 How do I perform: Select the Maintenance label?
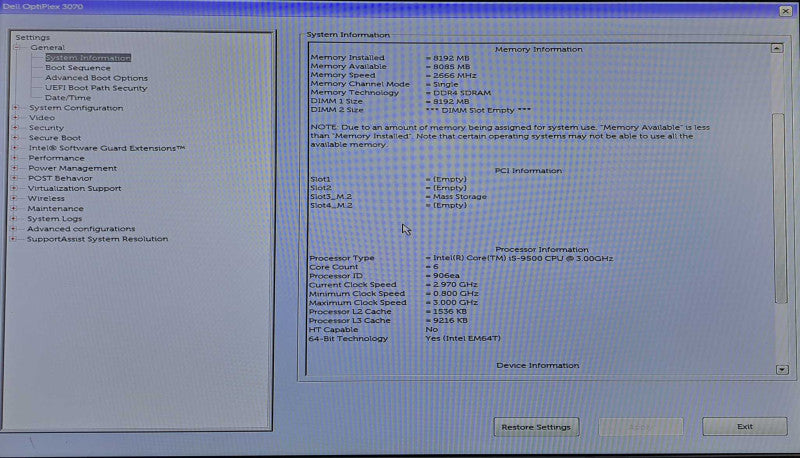(55, 209)
